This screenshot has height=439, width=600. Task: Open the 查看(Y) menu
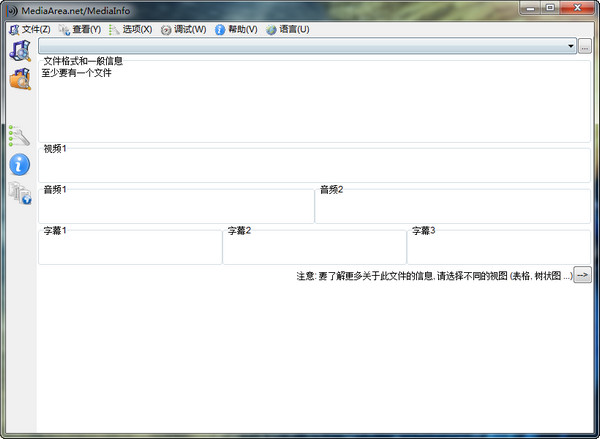tap(80, 29)
